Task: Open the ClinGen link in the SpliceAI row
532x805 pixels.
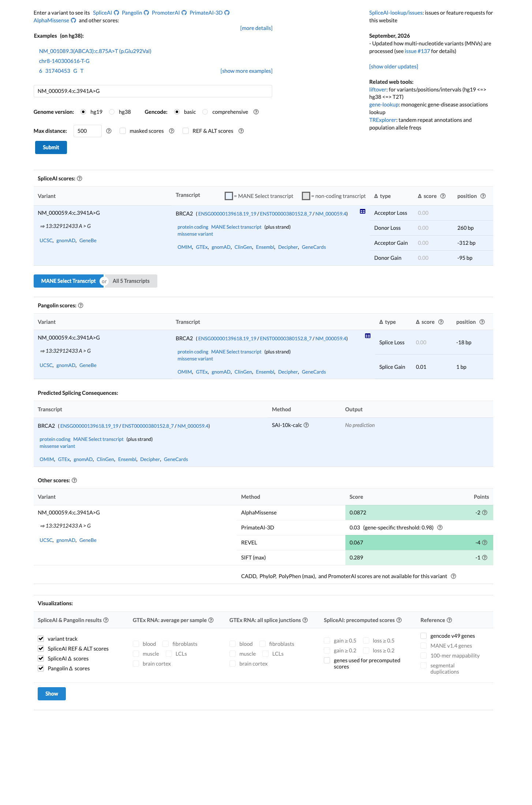Action: [x=243, y=247]
